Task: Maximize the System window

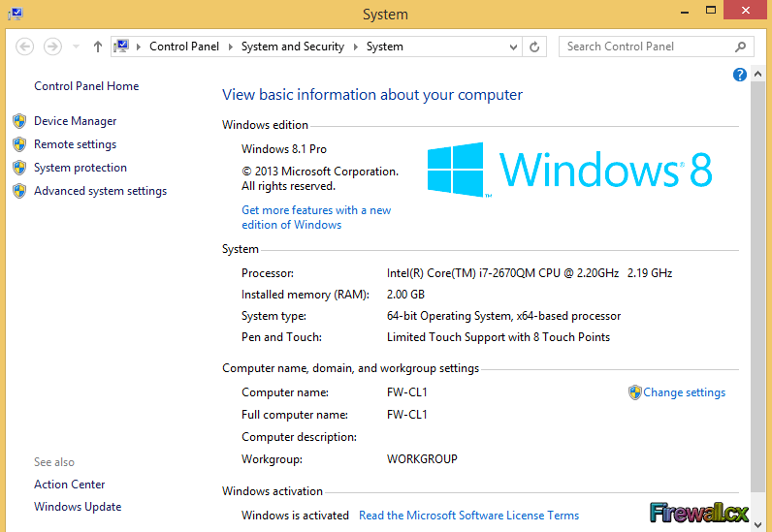Action: [711, 11]
